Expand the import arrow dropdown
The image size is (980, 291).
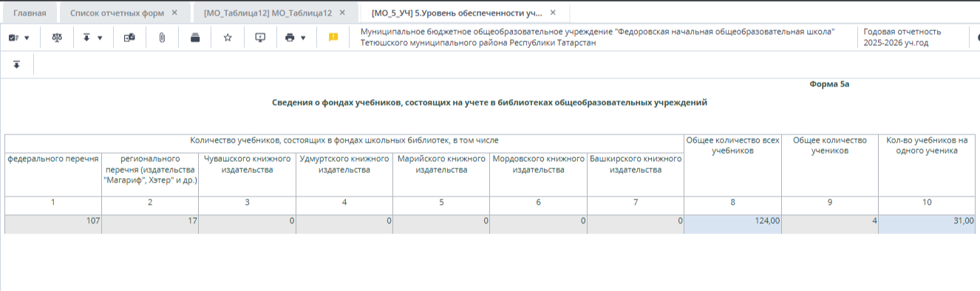[x=100, y=38]
